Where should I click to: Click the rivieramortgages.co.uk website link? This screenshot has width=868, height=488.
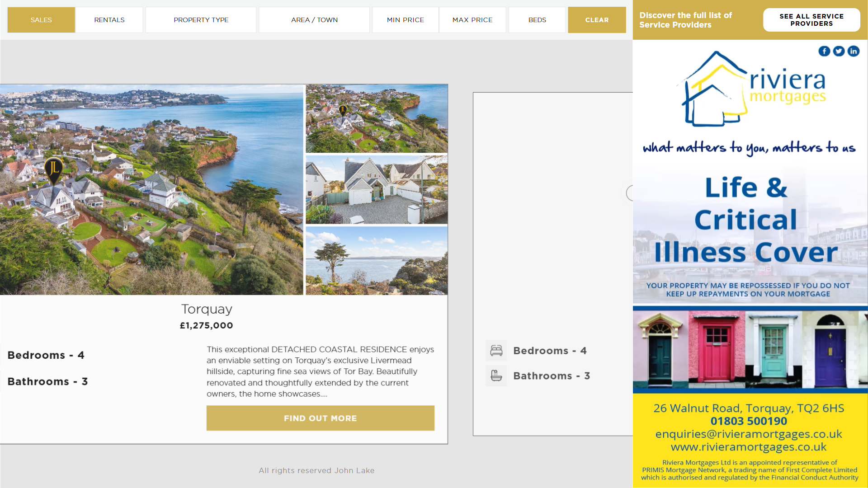(748, 447)
